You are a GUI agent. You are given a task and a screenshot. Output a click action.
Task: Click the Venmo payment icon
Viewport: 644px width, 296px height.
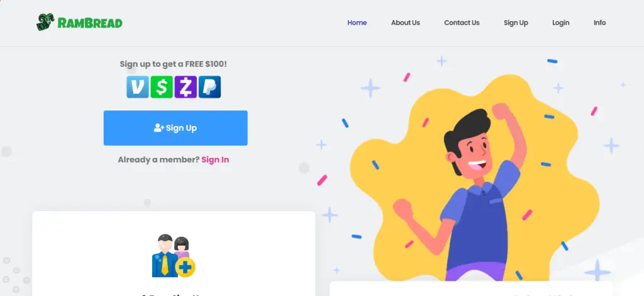(x=138, y=87)
